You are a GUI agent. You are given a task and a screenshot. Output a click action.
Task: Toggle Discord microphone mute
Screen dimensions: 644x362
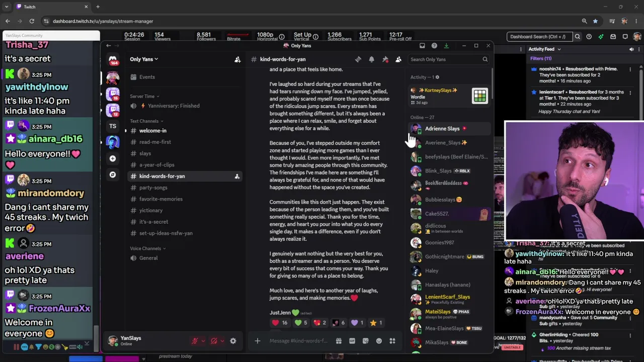[x=195, y=341]
